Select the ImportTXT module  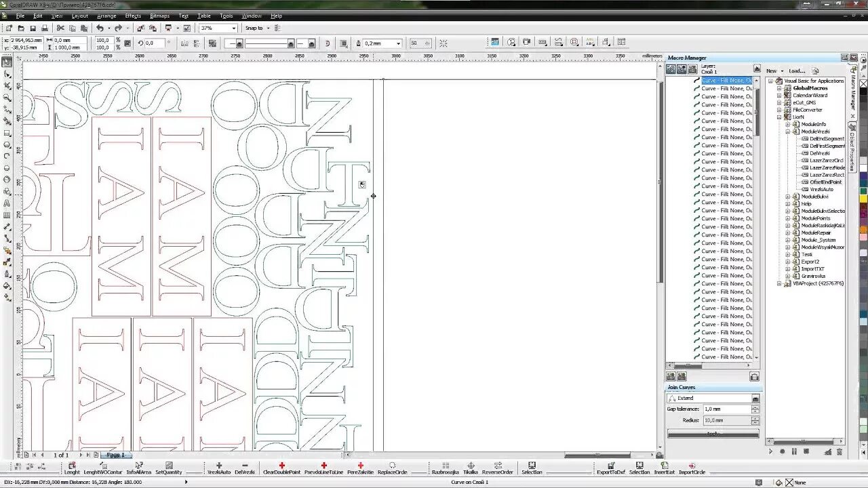pos(812,269)
